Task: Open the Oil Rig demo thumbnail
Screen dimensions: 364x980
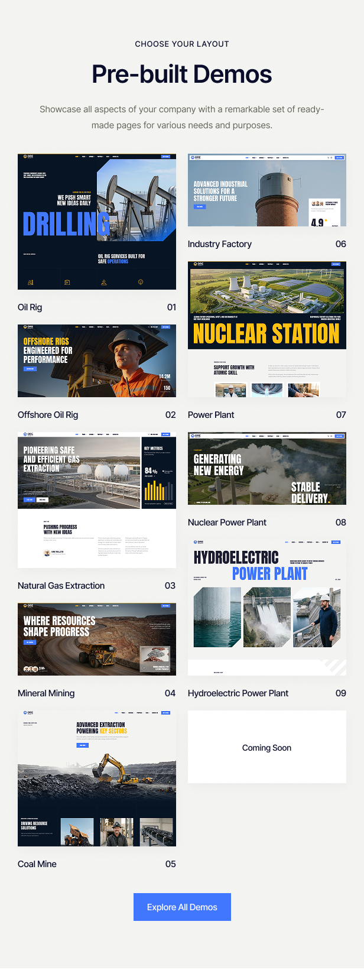Action: [x=97, y=222]
